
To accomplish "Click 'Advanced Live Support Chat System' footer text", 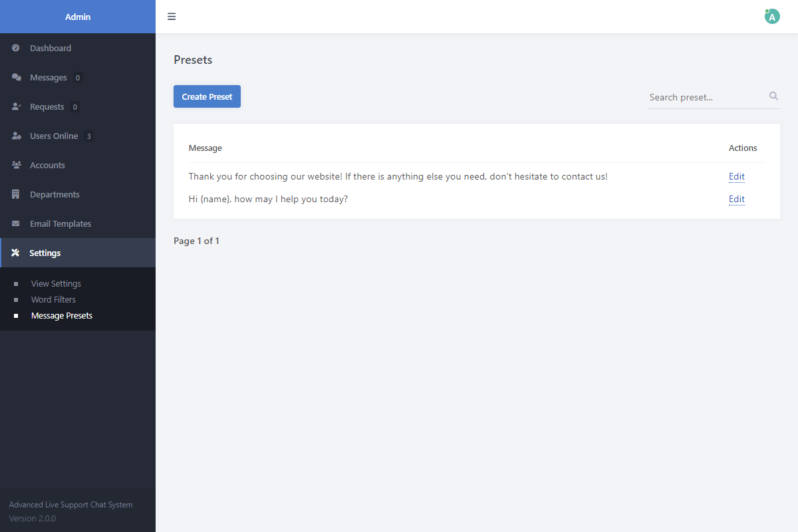I will click(x=70, y=505).
